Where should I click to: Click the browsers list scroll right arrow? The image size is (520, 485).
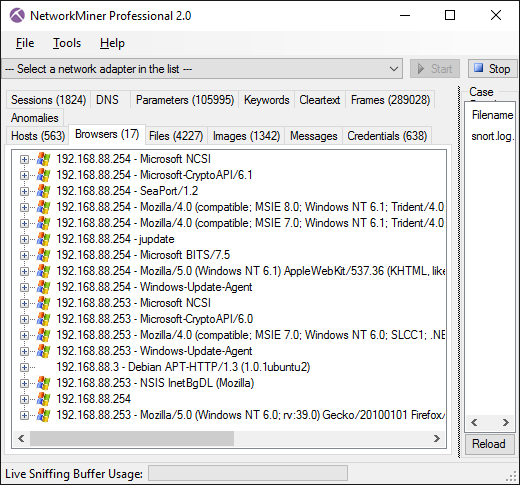coord(437,438)
